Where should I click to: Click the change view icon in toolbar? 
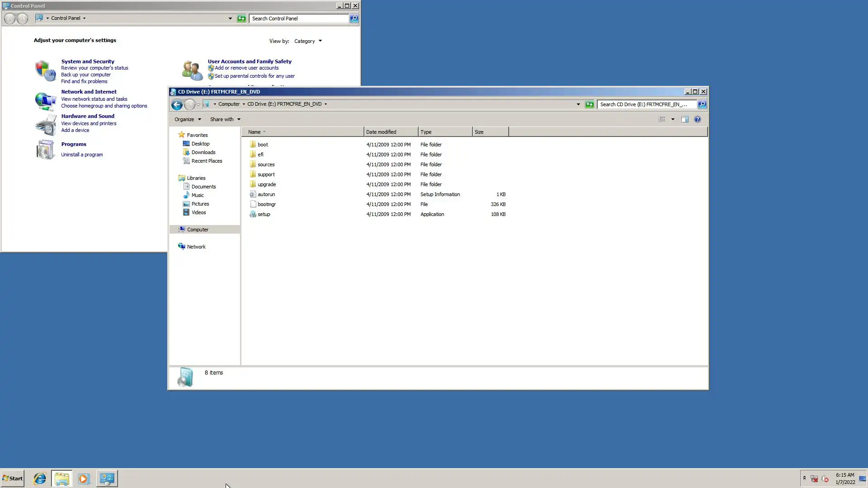(x=662, y=119)
